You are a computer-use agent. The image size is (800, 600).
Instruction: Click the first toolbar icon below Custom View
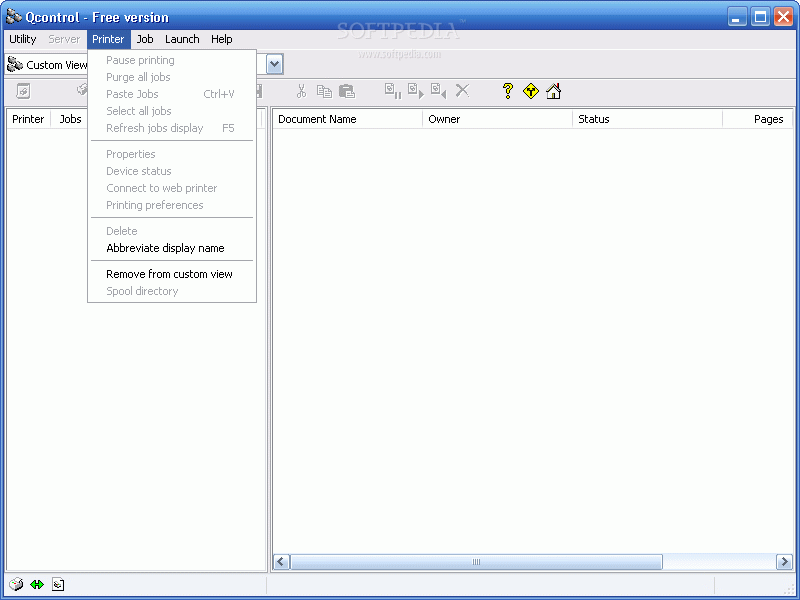tap(23, 91)
